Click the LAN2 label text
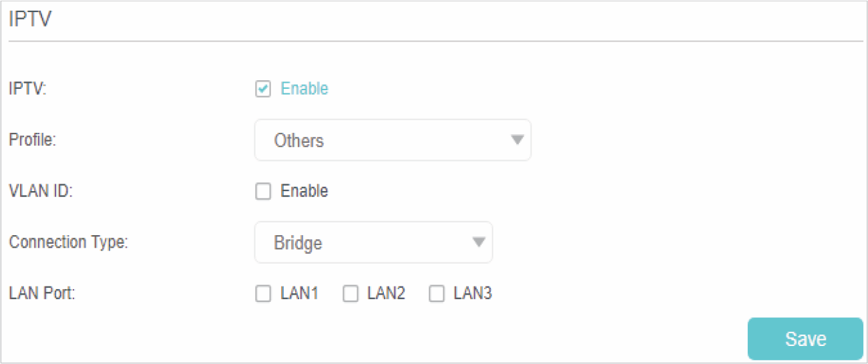Screen dimensions: 868x364 click(x=386, y=293)
